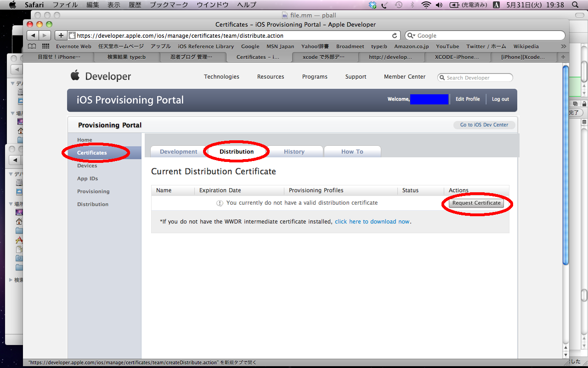This screenshot has width=588, height=368.
Task: Show all bookmarks via open-book icon
Action: [32, 46]
